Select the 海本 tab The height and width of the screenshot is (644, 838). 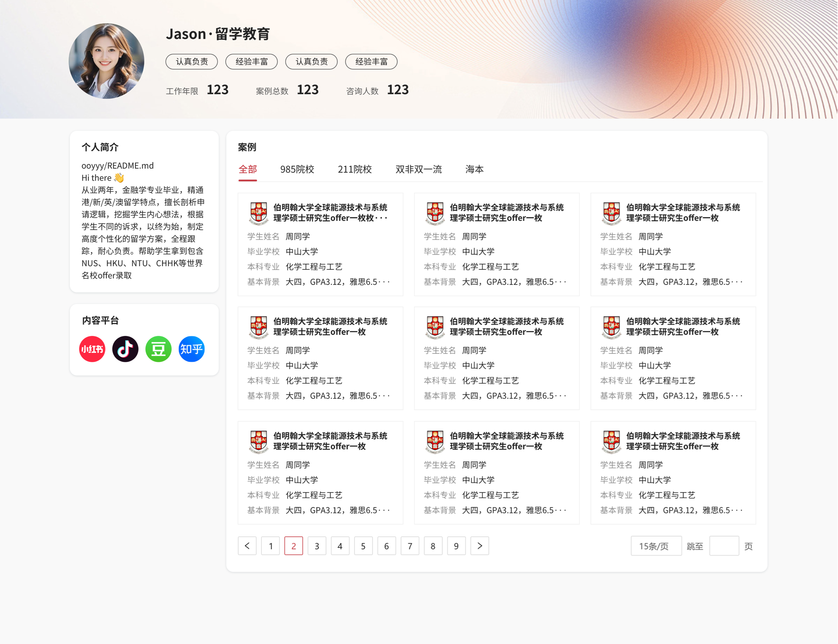click(474, 169)
